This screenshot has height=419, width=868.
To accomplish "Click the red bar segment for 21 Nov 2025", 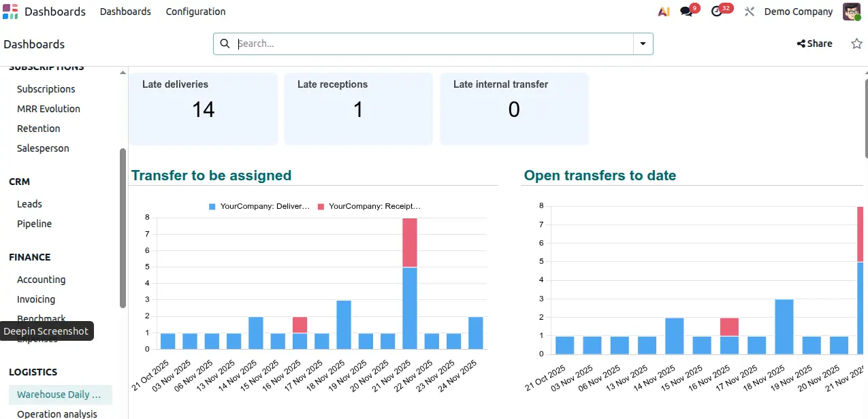I will point(410,243).
